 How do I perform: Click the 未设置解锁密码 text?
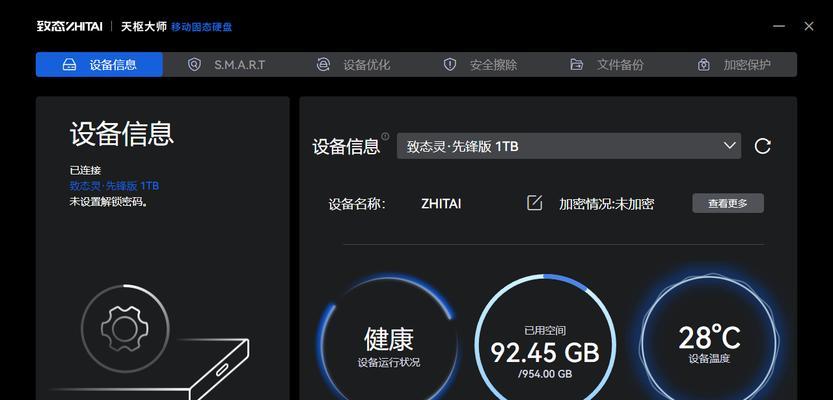click(x=108, y=202)
